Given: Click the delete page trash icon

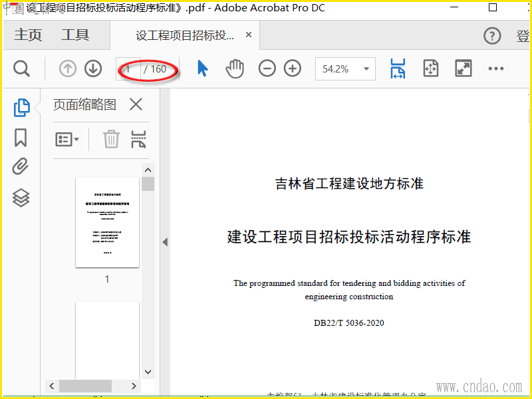Looking at the screenshot, I should click(x=111, y=139).
